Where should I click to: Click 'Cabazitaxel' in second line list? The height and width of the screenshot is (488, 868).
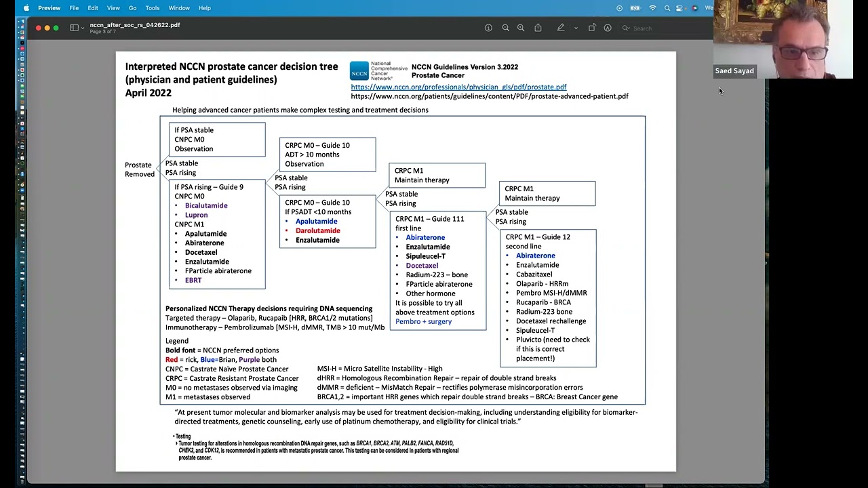(534, 274)
